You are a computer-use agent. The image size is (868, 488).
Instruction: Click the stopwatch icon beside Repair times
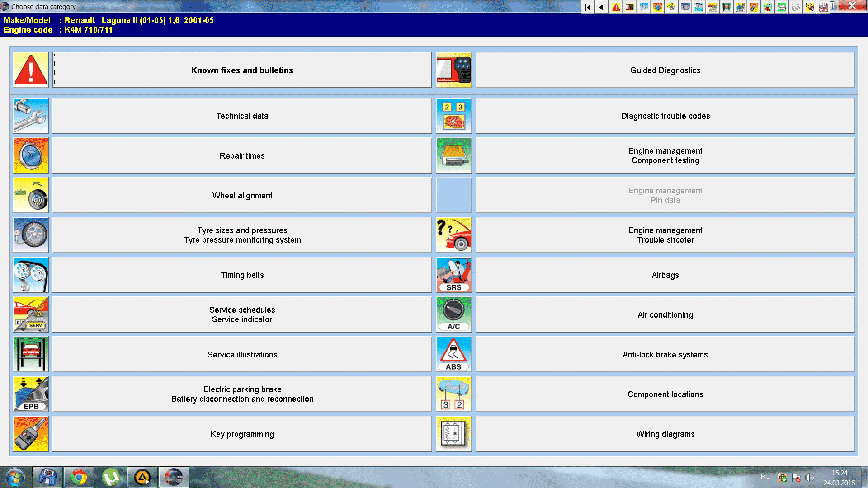tap(31, 155)
